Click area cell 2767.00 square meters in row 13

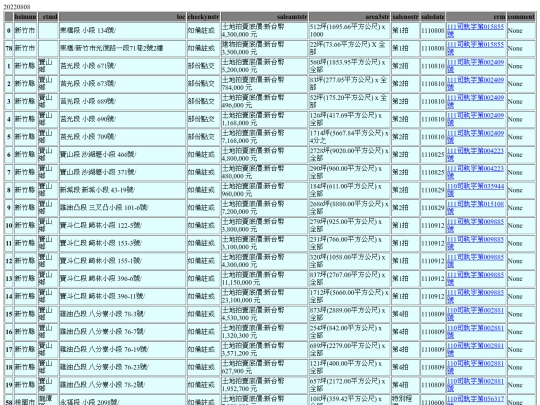coord(349,278)
